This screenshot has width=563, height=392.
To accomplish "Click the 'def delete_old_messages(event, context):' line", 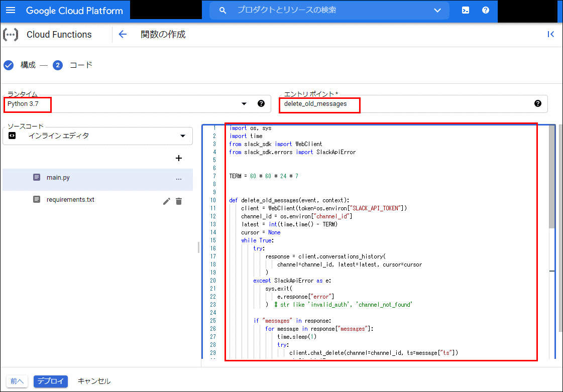I will (x=289, y=200).
